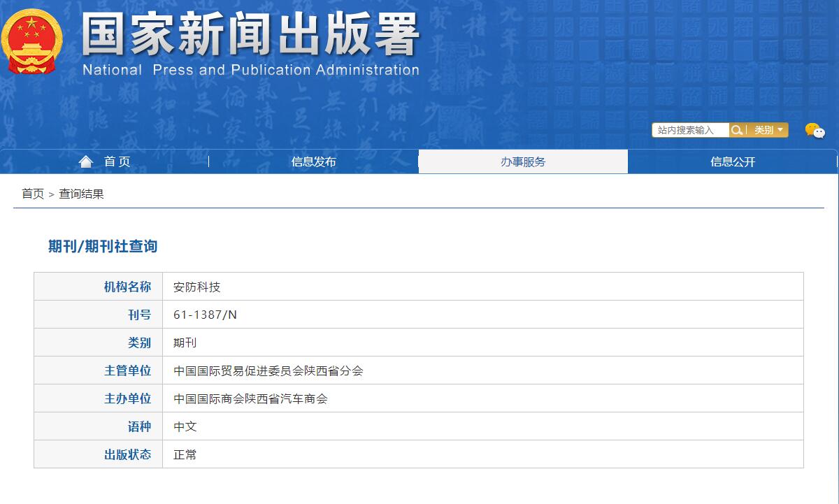This screenshot has width=839, height=504.
Task: Click the search magnifier icon
Action: 736,130
